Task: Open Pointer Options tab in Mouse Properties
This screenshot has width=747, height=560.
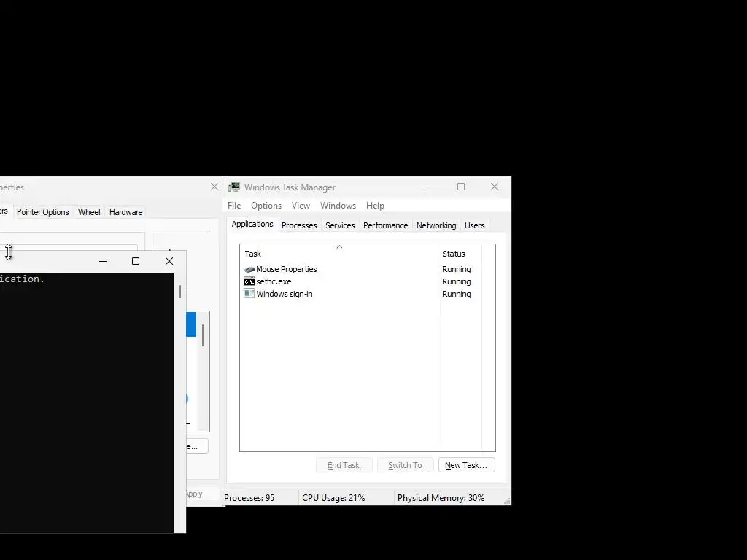Action: click(43, 212)
